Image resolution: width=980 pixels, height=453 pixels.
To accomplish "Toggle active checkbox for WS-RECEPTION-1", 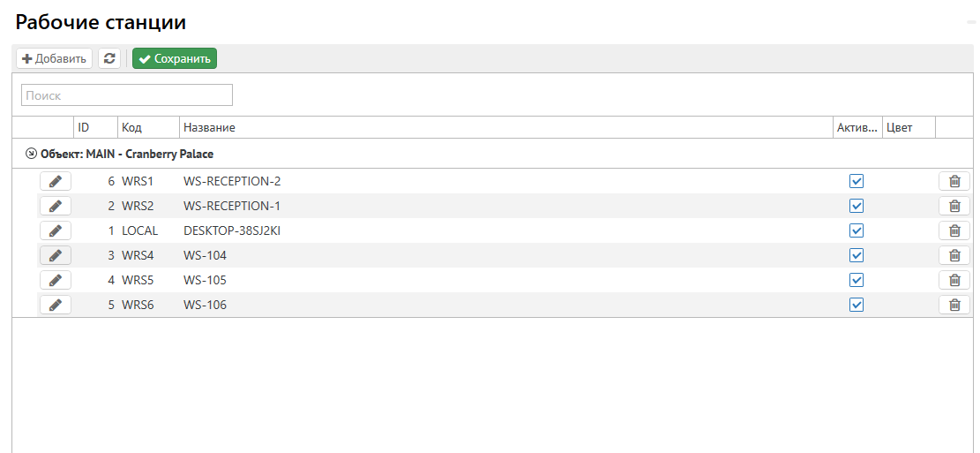I will click(856, 206).
